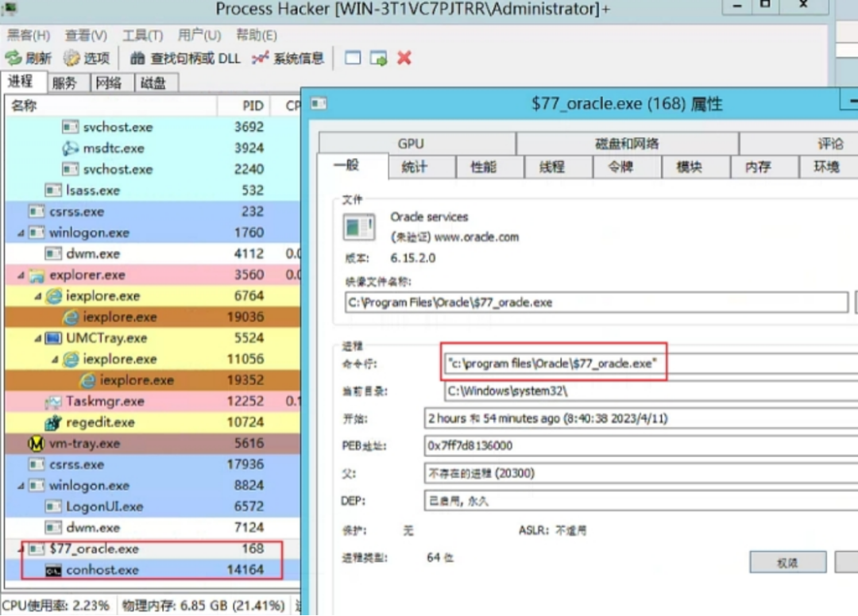Select the dwm.exe row with PID 7124
The image size is (858, 616).
tap(153, 528)
